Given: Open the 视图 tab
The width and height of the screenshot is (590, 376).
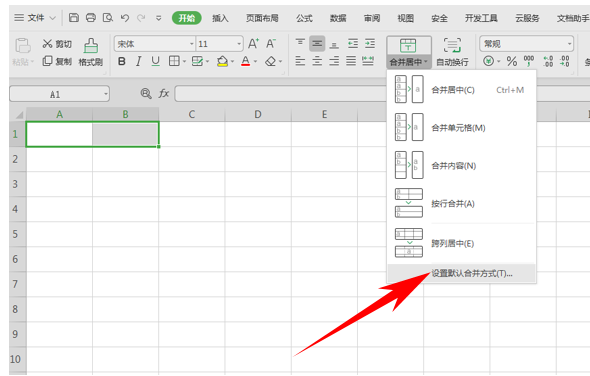Looking at the screenshot, I should pos(406,18).
